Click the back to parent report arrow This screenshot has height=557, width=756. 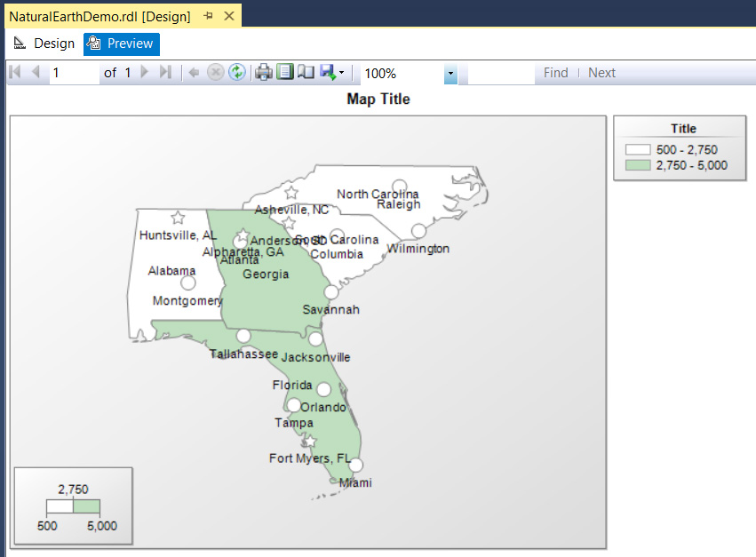[194, 73]
